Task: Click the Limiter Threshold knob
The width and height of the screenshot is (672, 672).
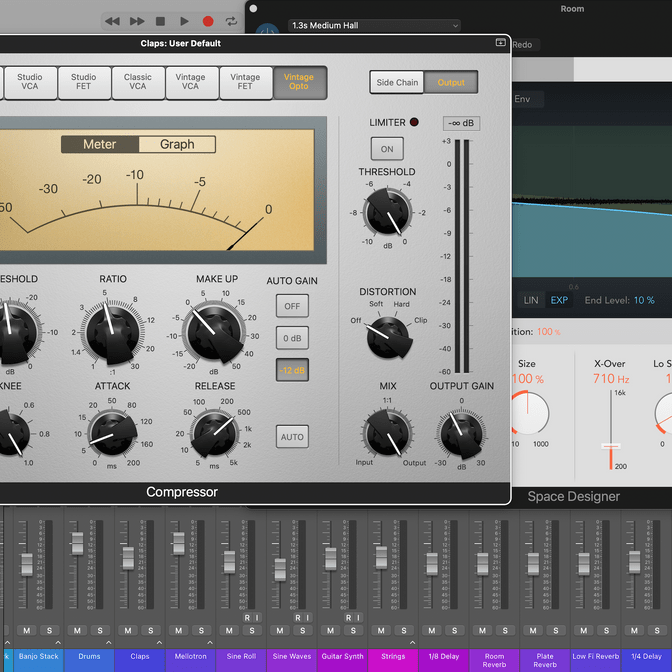Action: click(387, 212)
